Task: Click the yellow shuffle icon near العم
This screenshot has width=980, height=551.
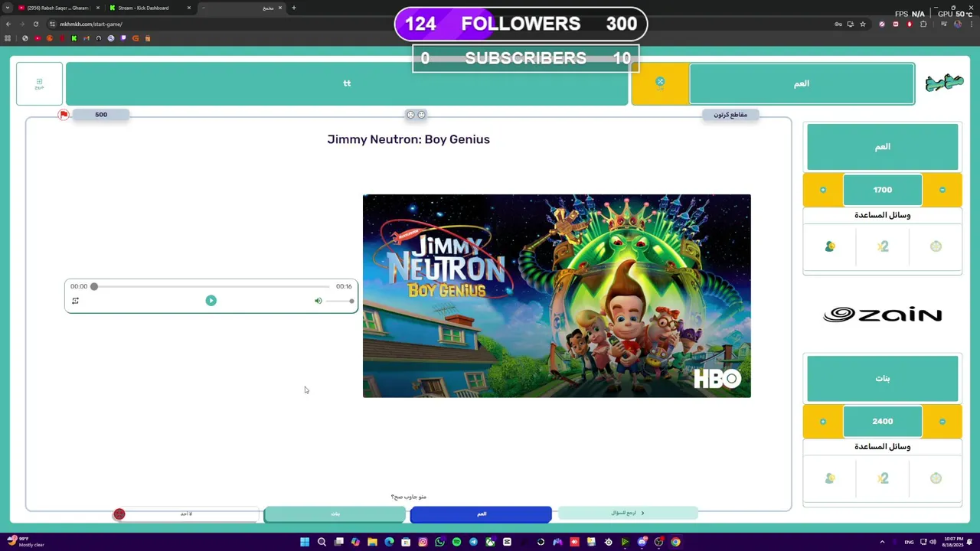Action: [660, 82]
